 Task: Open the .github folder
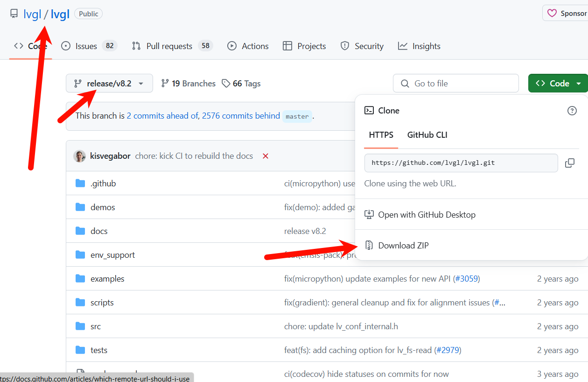point(103,184)
